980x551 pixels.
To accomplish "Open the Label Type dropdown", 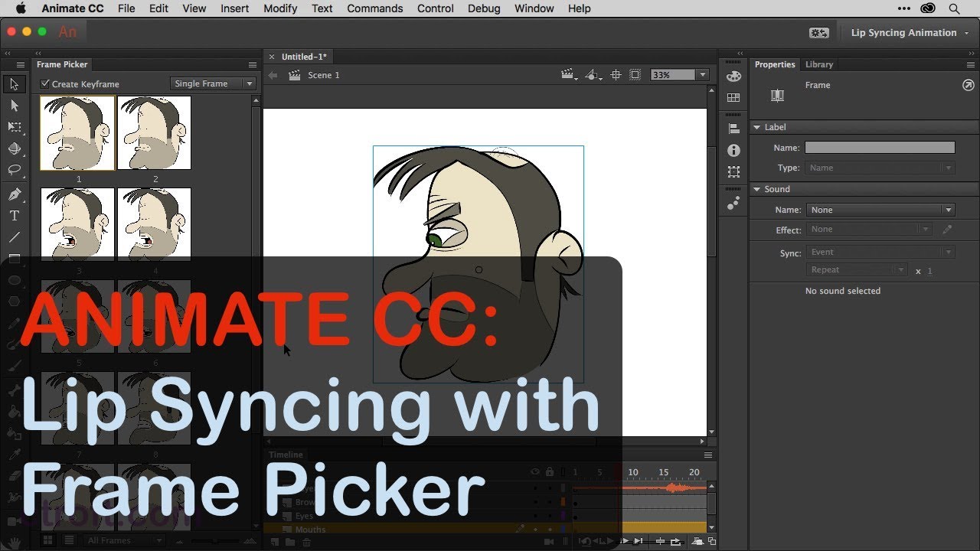I will 880,168.
